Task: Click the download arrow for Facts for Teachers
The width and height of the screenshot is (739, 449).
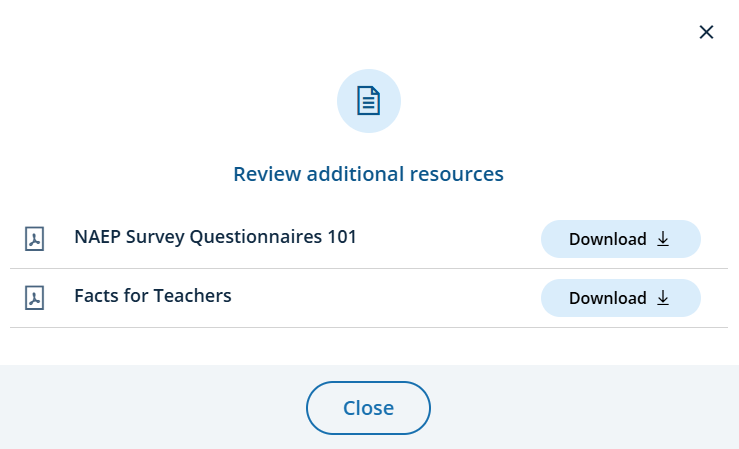Action: point(663,297)
